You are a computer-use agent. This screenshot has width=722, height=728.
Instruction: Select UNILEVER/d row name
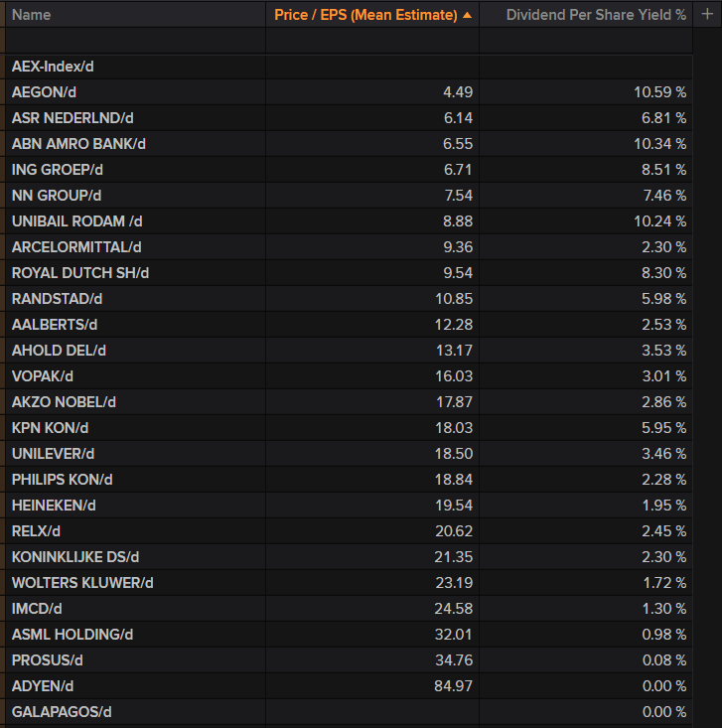54,454
